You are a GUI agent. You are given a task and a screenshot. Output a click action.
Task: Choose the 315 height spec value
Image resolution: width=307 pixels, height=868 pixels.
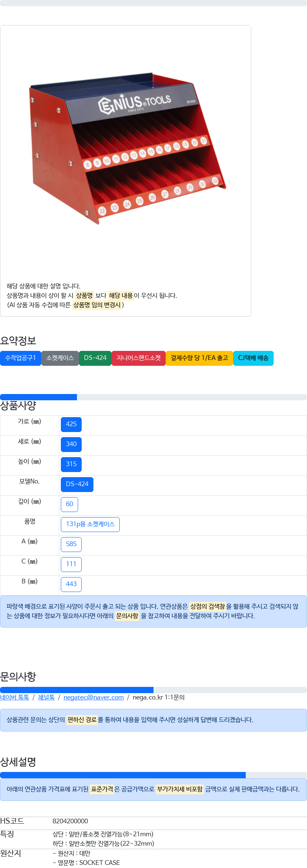[71, 464]
